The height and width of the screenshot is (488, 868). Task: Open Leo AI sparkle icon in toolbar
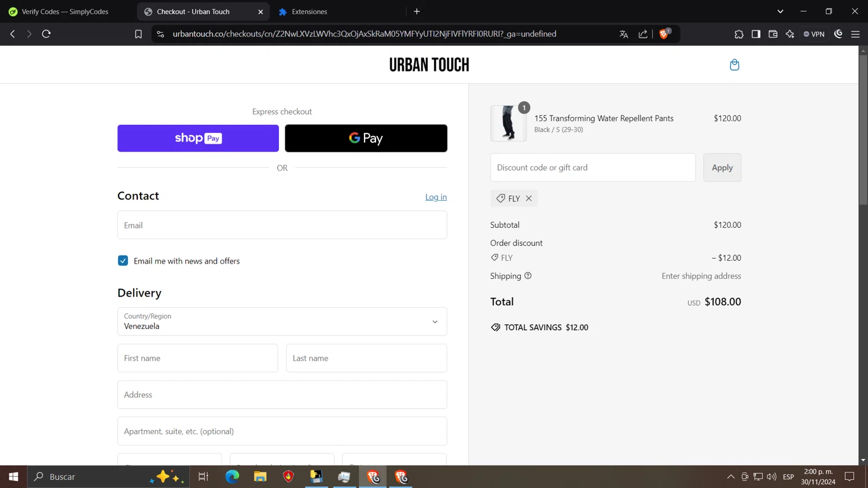[790, 34]
